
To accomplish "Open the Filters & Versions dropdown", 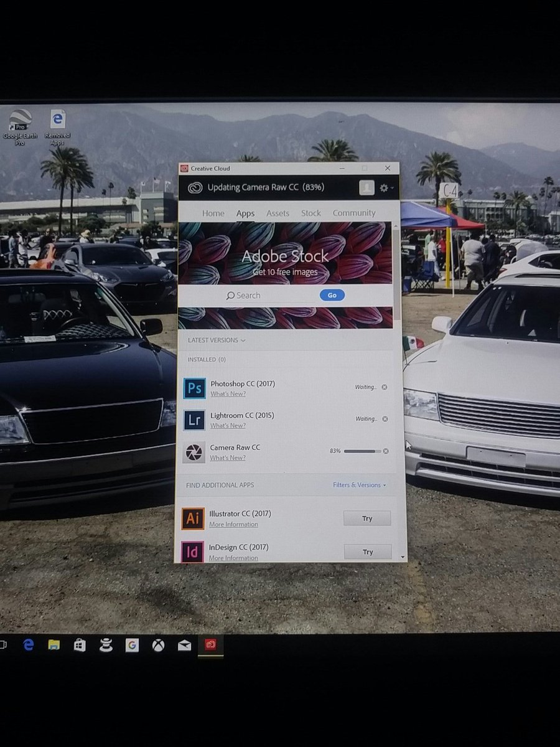I will click(x=360, y=485).
